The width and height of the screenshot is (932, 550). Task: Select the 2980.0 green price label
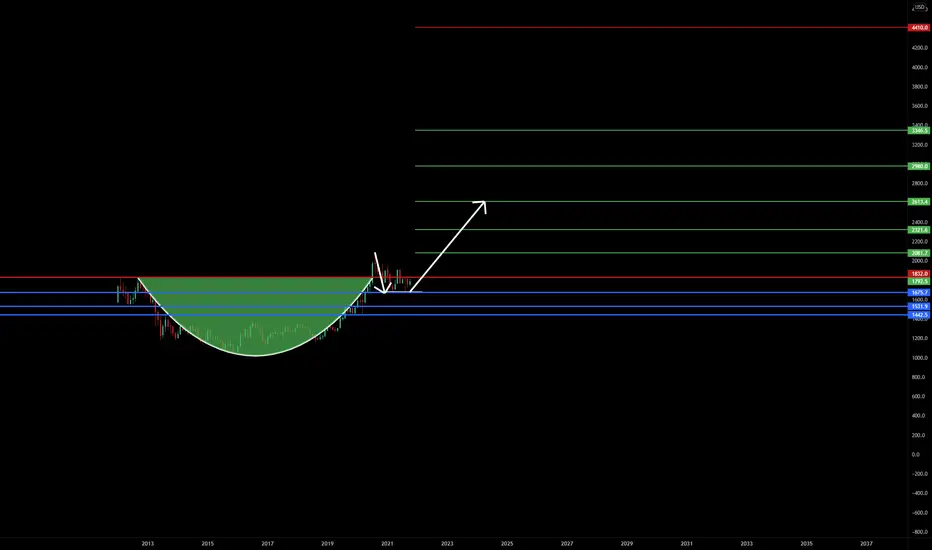point(919,166)
